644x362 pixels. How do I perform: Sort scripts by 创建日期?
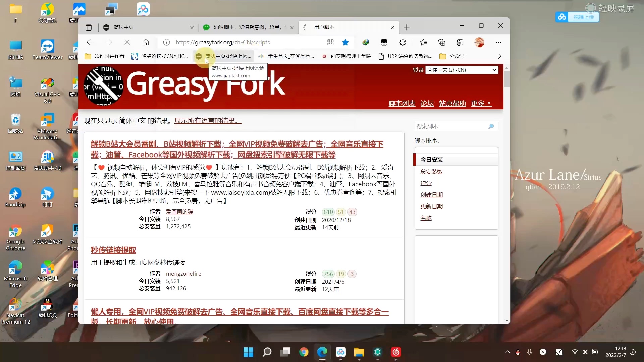pos(431,195)
